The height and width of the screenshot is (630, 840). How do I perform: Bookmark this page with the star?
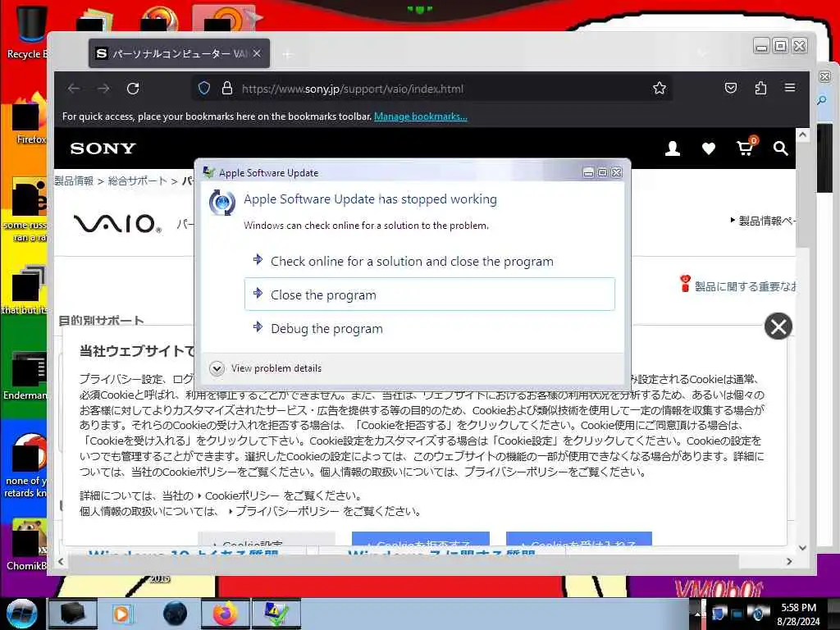pyautogui.click(x=660, y=89)
